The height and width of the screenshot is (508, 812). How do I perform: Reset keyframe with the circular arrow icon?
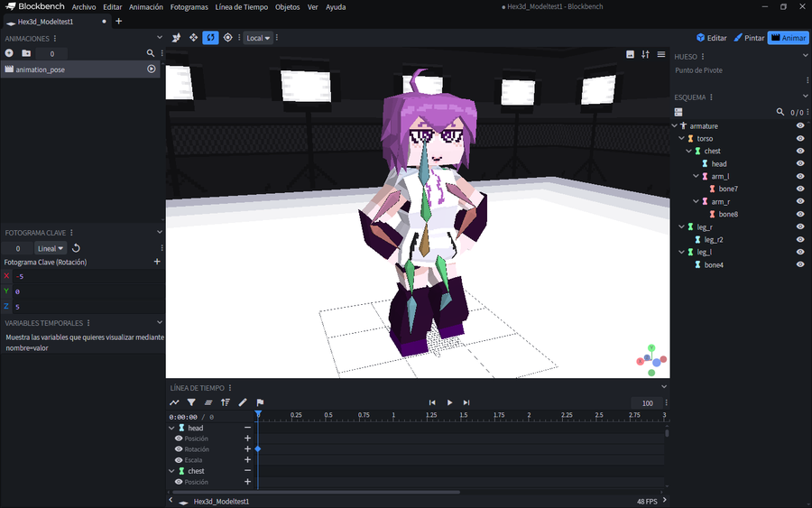(76, 248)
